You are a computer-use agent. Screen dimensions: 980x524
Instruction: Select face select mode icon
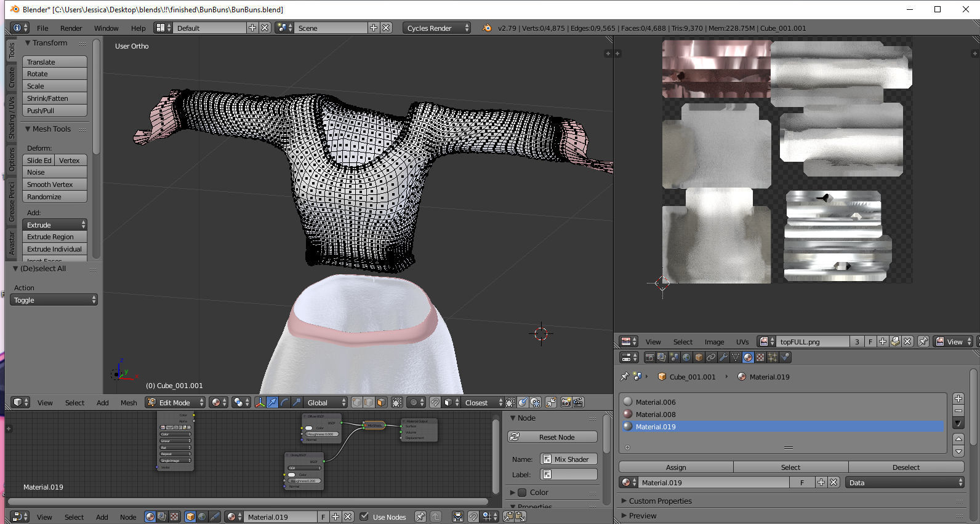(x=381, y=402)
